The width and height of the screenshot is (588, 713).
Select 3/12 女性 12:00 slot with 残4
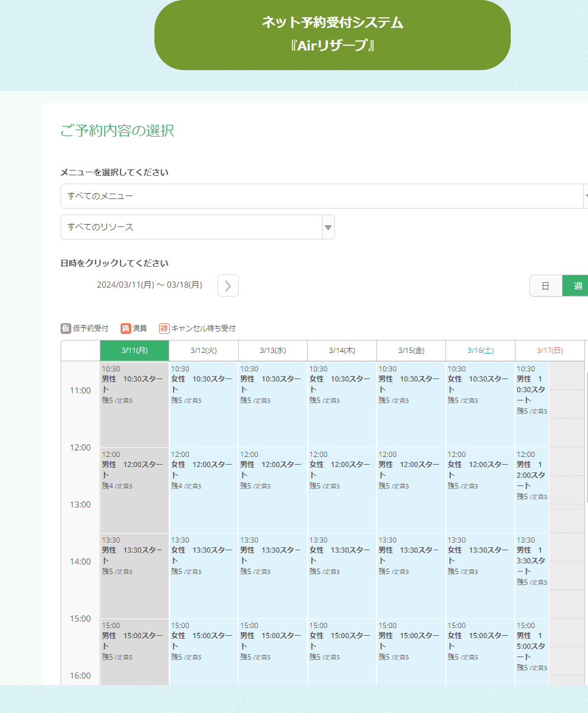(x=203, y=490)
